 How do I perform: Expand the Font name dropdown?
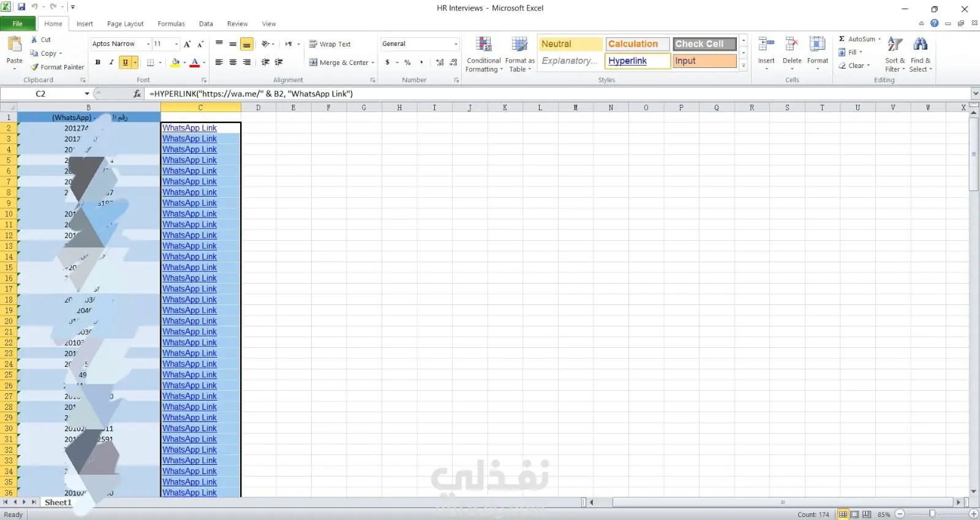click(x=148, y=44)
